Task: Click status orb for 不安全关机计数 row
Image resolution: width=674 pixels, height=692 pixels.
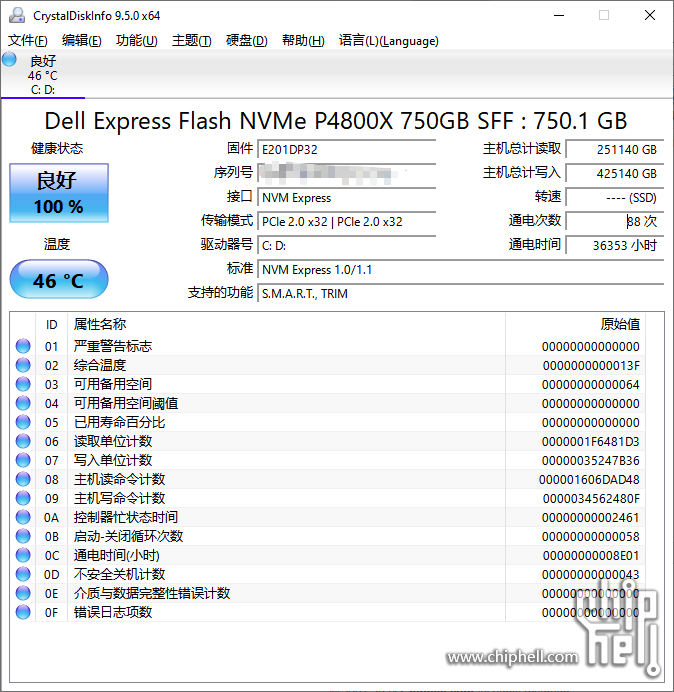Action: [x=23, y=574]
